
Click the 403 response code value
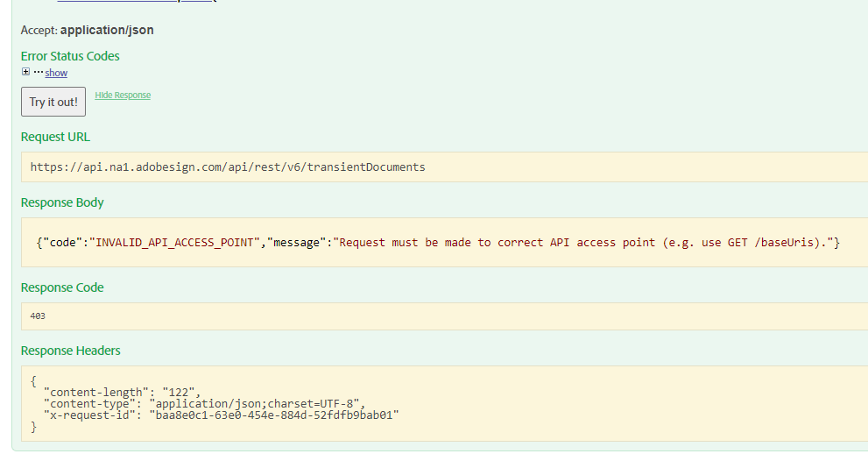click(38, 316)
